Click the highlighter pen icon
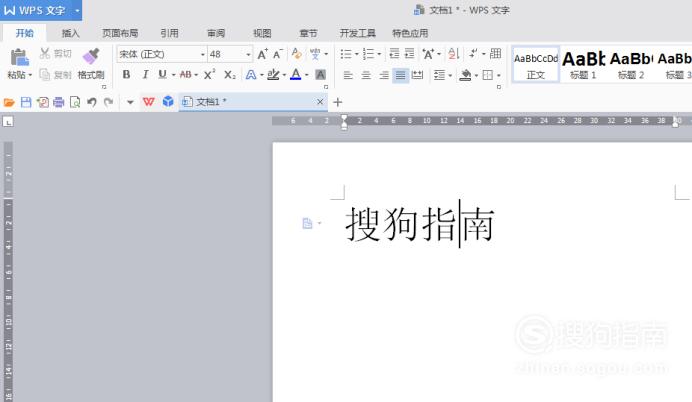 [273, 75]
